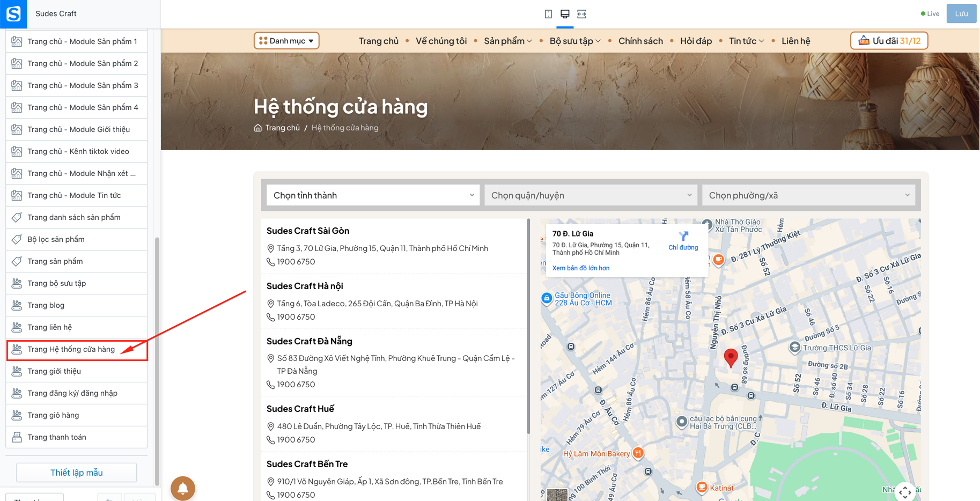Expand the Sản phẩm menu chevron

pyautogui.click(x=529, y=41)
